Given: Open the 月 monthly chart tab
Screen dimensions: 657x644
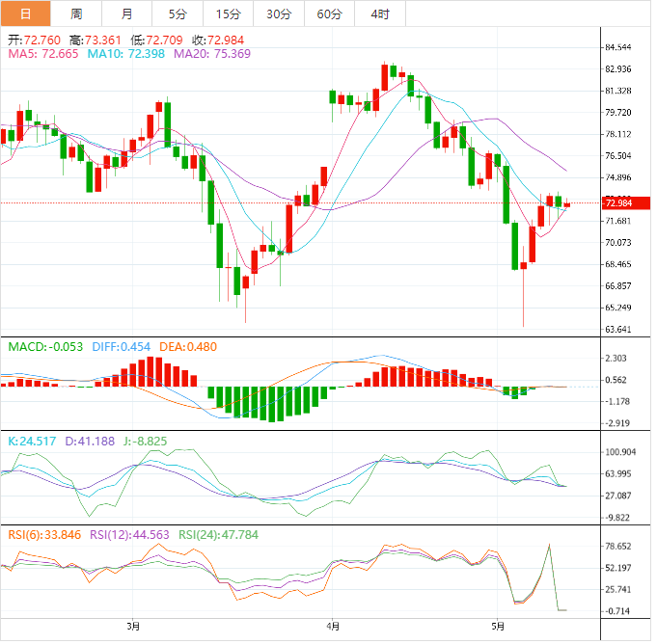Looking at the screenshot, I should click(x=127, y=13).
